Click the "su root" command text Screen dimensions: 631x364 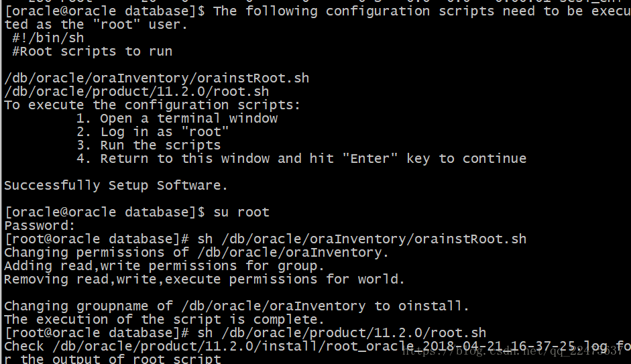coord(241,212)
